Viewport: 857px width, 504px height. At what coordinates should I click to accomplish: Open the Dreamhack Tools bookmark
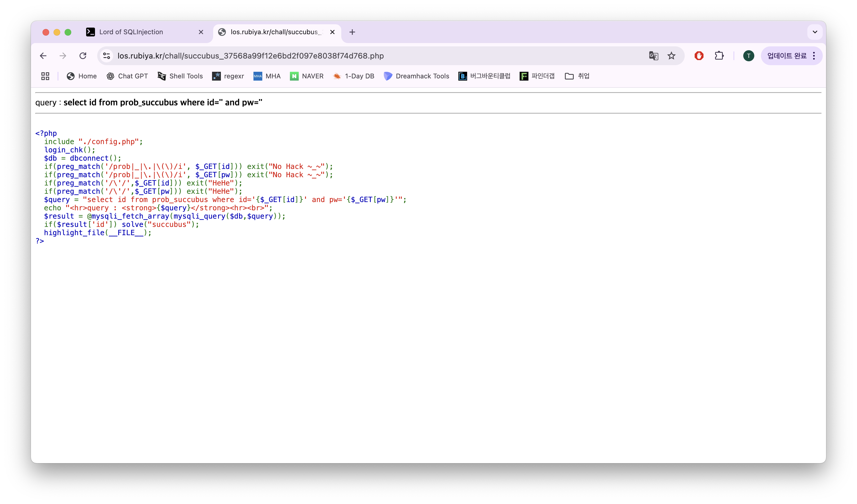416,76
